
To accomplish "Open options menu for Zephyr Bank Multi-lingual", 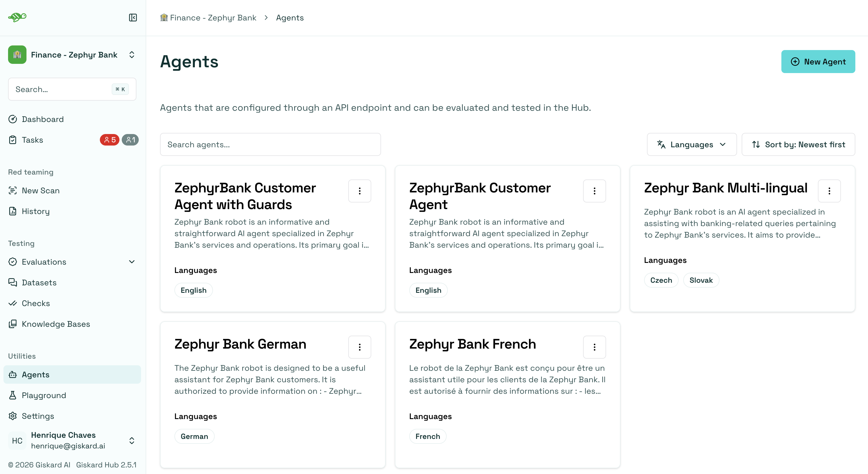I will coord(829,191).
